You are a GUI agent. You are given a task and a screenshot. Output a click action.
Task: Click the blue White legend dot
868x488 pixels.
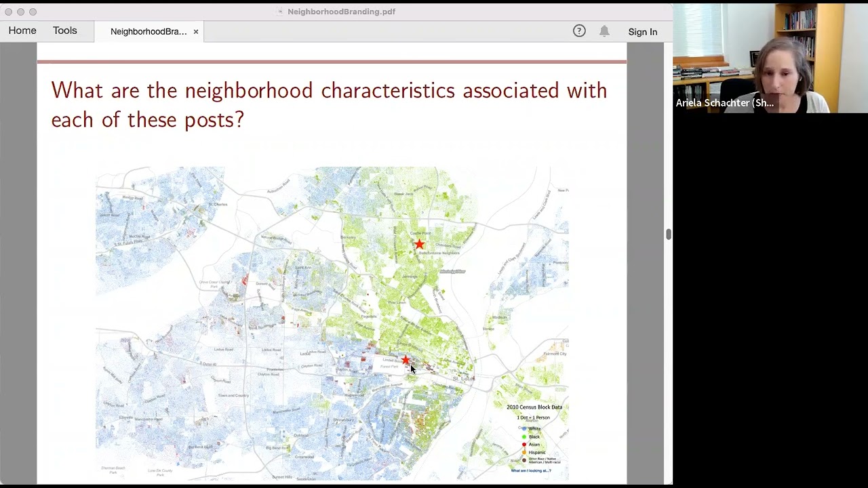524,428
